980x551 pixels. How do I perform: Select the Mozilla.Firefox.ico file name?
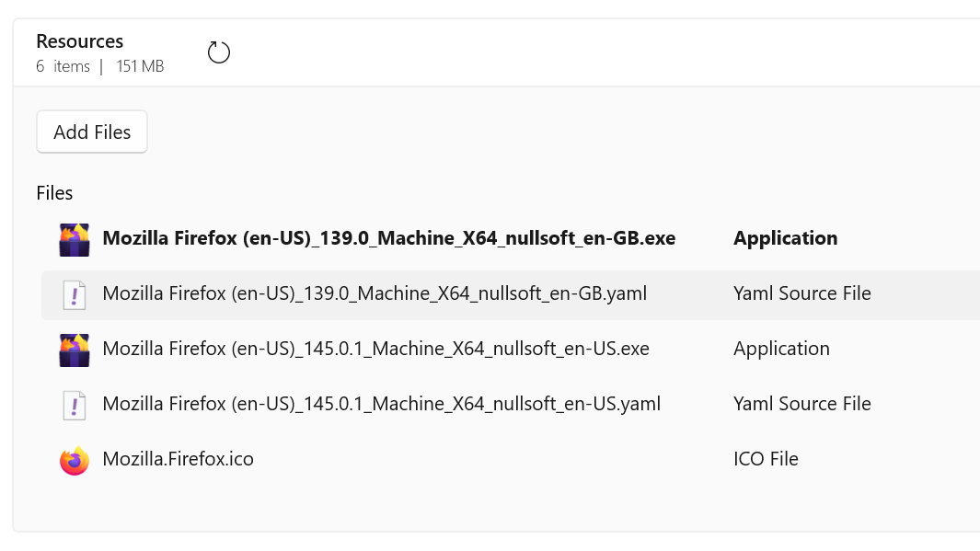point(178,459)
